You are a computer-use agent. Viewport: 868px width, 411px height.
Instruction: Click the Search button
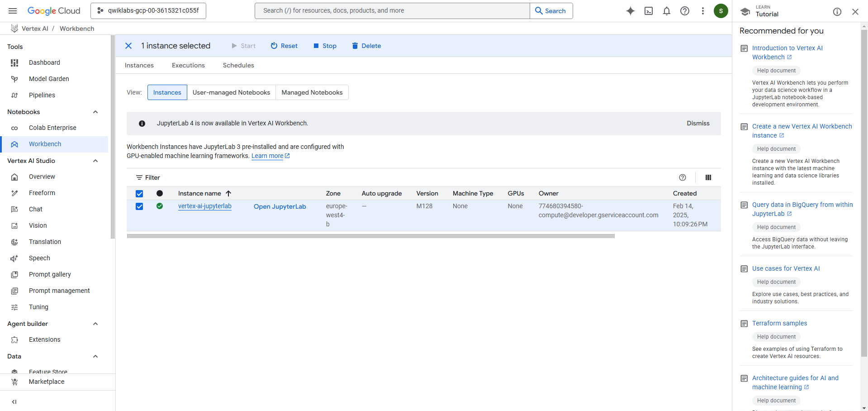(x=551, y=11)
